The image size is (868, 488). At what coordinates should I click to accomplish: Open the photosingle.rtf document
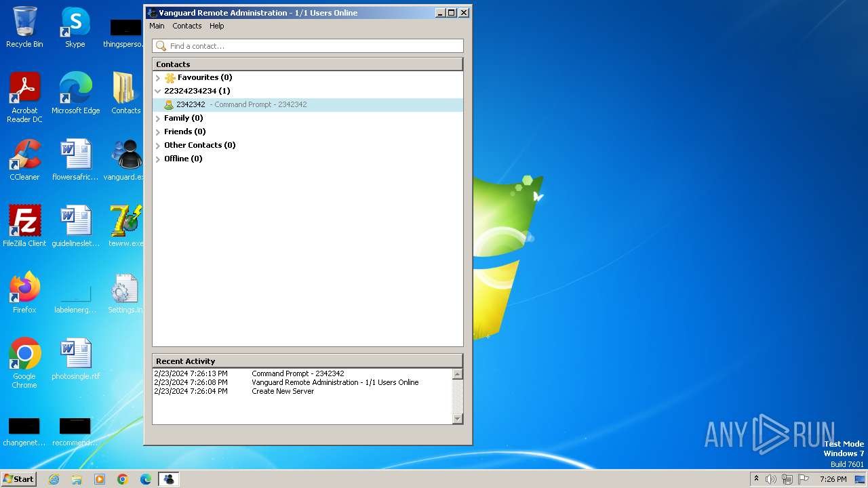point(75,359)
